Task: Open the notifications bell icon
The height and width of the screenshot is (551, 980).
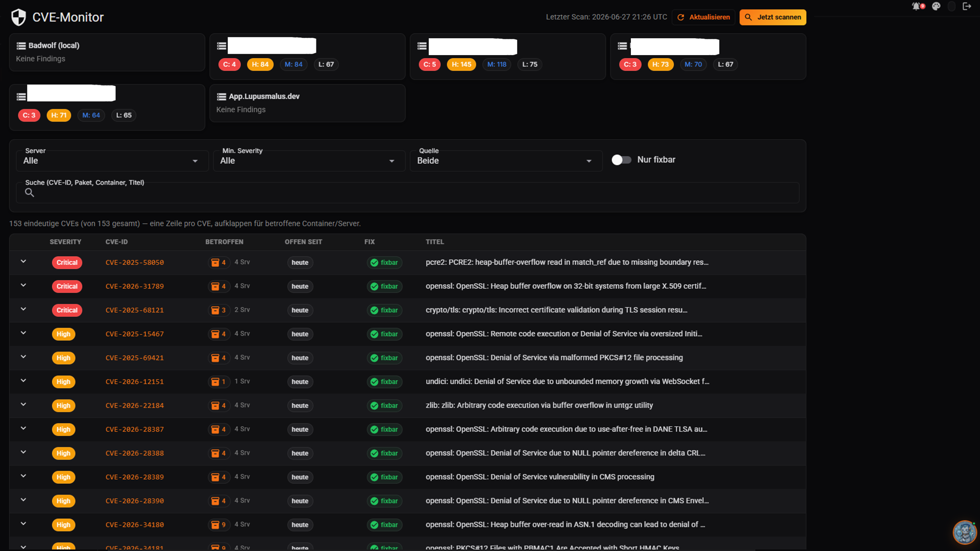Action: (x=917, y=6)
